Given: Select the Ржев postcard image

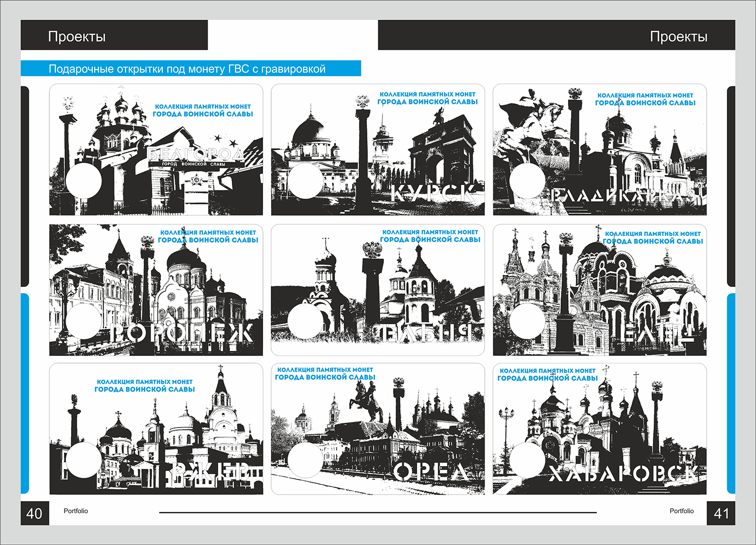Looking at the screenshot, I should click(156, 429).
